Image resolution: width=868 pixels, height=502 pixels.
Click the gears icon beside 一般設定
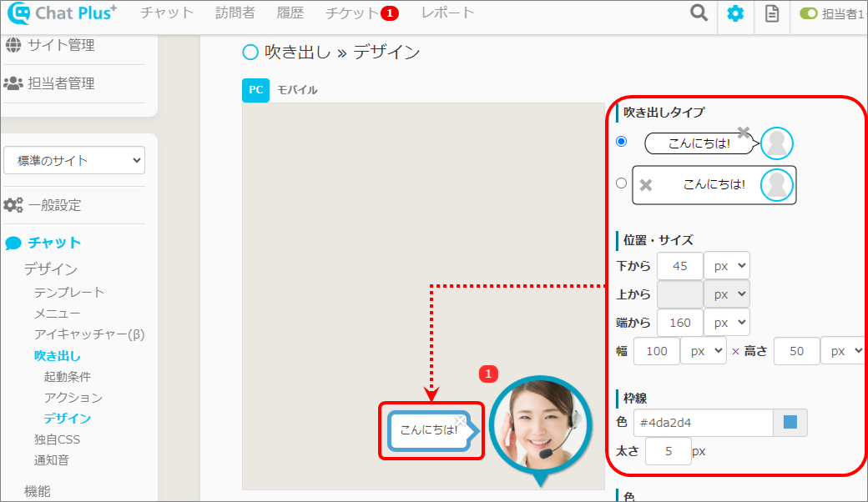tap(13, 205)
